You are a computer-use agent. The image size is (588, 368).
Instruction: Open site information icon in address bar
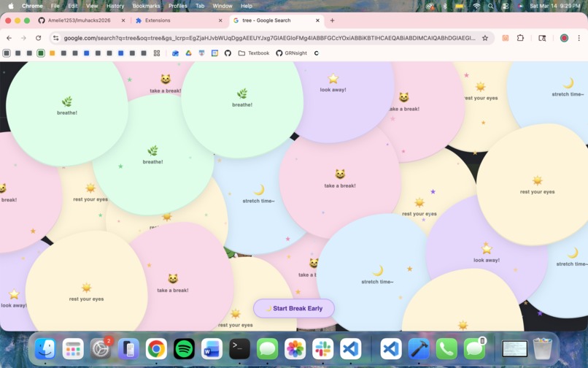pyautogui.click(x=56, y=38)
